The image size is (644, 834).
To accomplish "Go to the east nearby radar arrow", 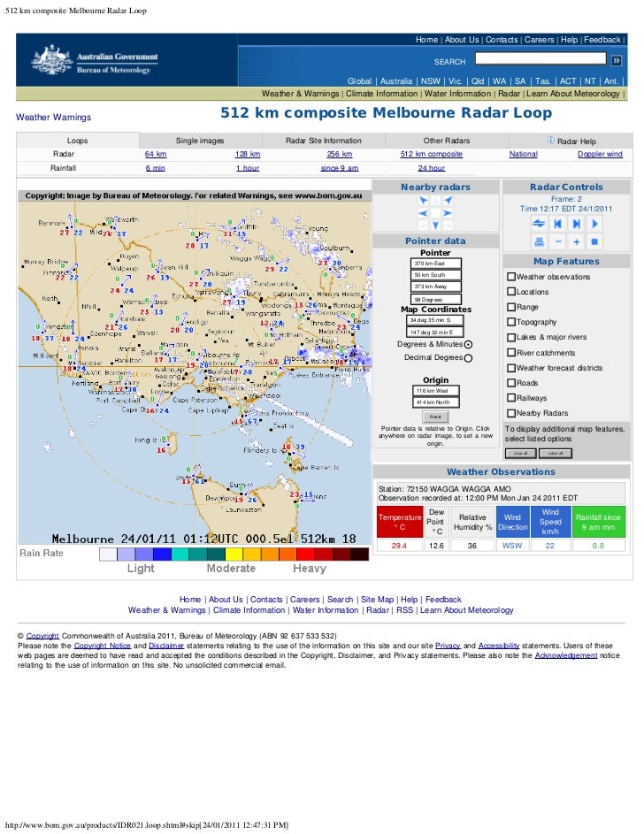I will coord(448,213).
